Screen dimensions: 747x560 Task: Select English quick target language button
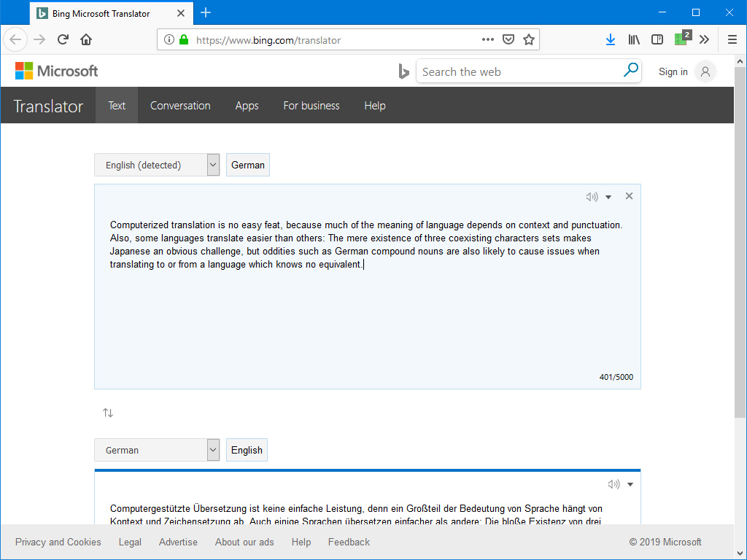pos(247,450)
